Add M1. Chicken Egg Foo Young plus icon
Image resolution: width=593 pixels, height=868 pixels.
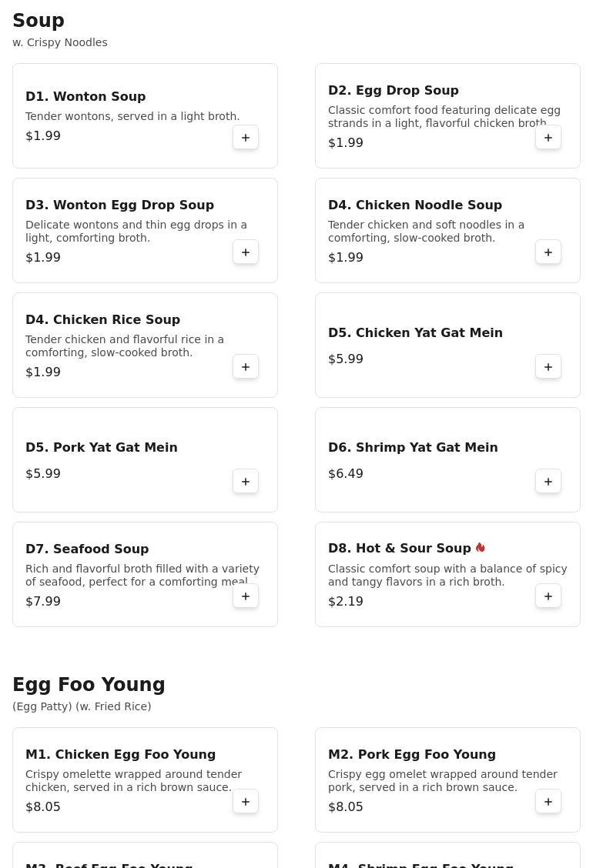click(246, 801)
